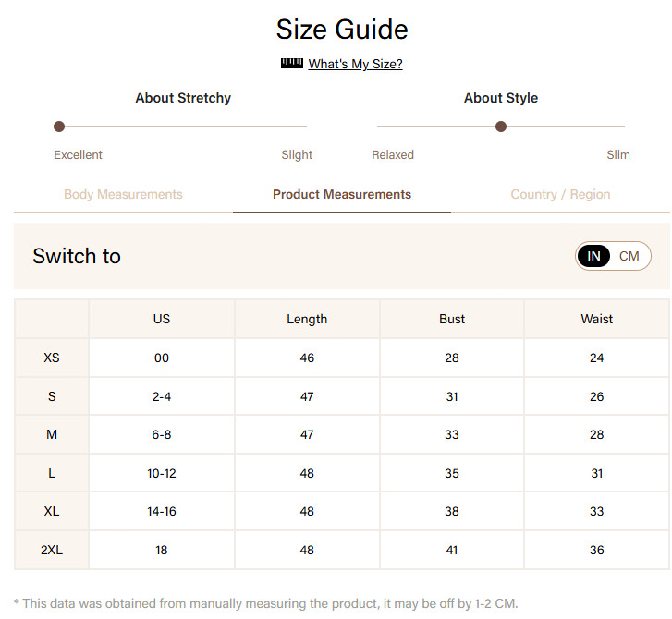Image resolution: width=672 pixels, height=619 pixels.
Task: Click the Slight end of stretchy slider
Action: [297, 154]
